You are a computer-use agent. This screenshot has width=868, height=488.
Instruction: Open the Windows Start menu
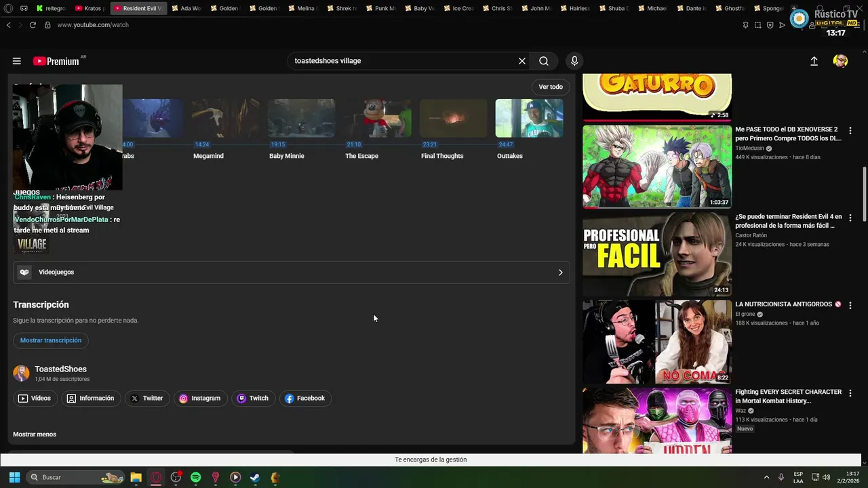(14, 477)
